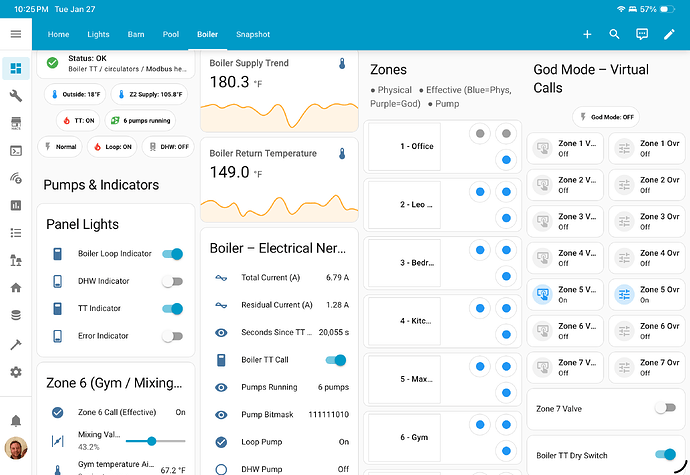
Task: Open the search magnifier icon
Action: 614,34
